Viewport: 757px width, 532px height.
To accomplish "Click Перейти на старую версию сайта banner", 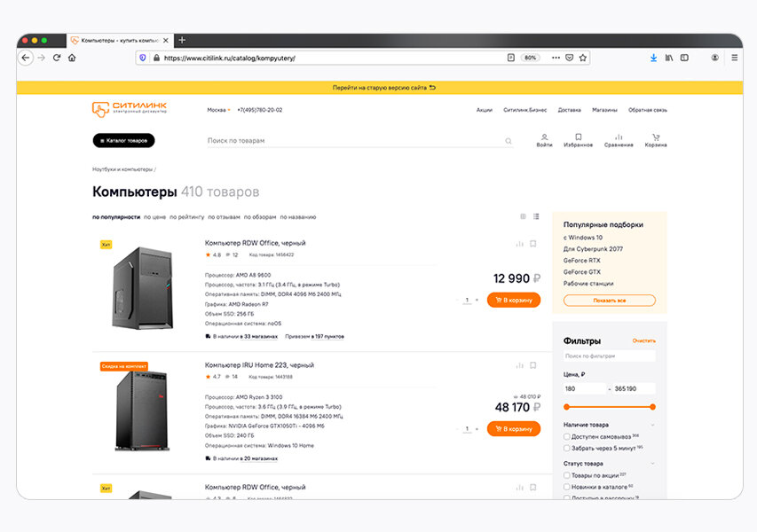I will [x=383, y=88].
